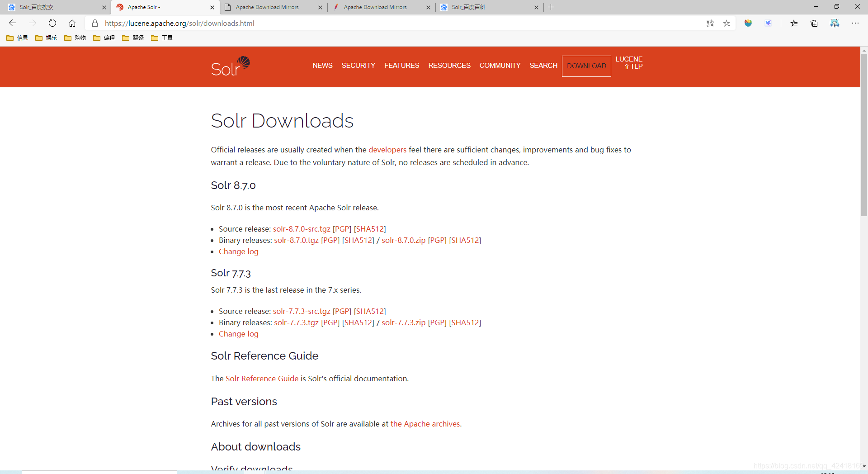
Task: Click the Solr logo
Action: (x=231, y=66)
